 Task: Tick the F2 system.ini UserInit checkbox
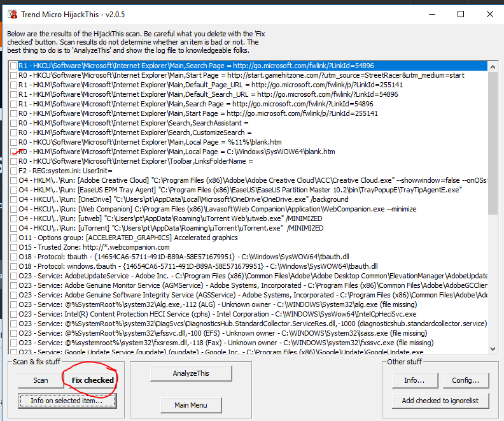pos(13,171)
